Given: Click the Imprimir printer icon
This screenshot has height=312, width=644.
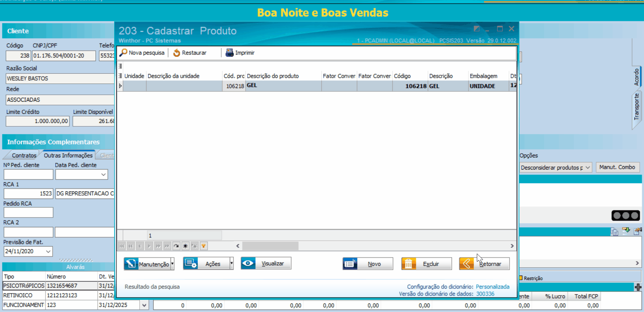Looking at the screenshot, I should click(230, 53).
